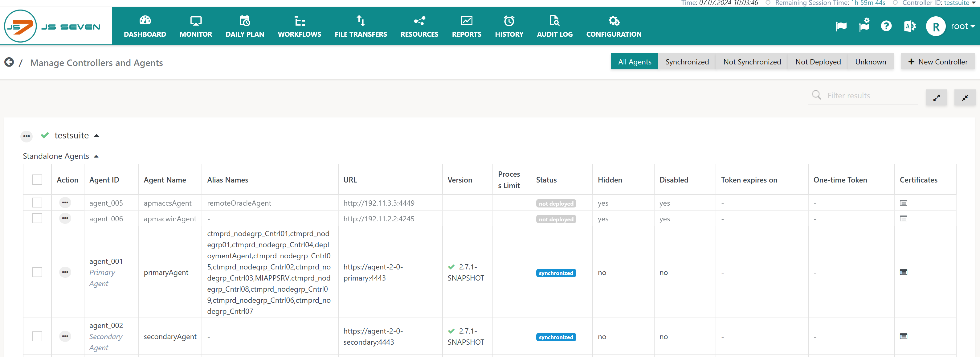This screenshot has width=980, height=357.
Task: Click the remoteOracleAgent alias text
Action: [239, 203]
